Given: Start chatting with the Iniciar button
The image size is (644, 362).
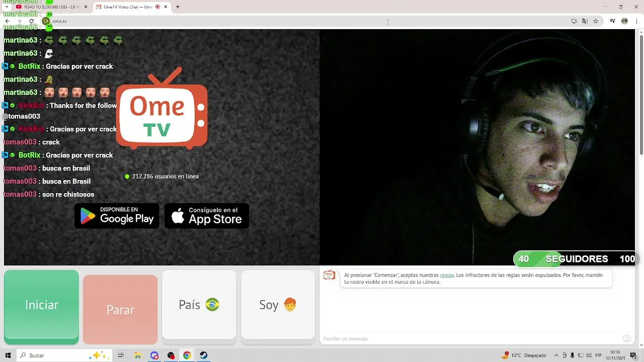Looking at the screenshot, I should [x=41, y=307].
